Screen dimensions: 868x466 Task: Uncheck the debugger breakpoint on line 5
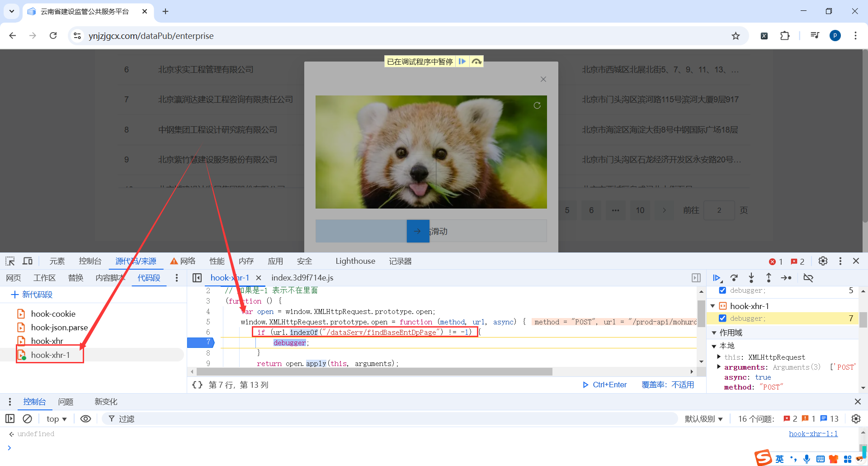(723, 290)
